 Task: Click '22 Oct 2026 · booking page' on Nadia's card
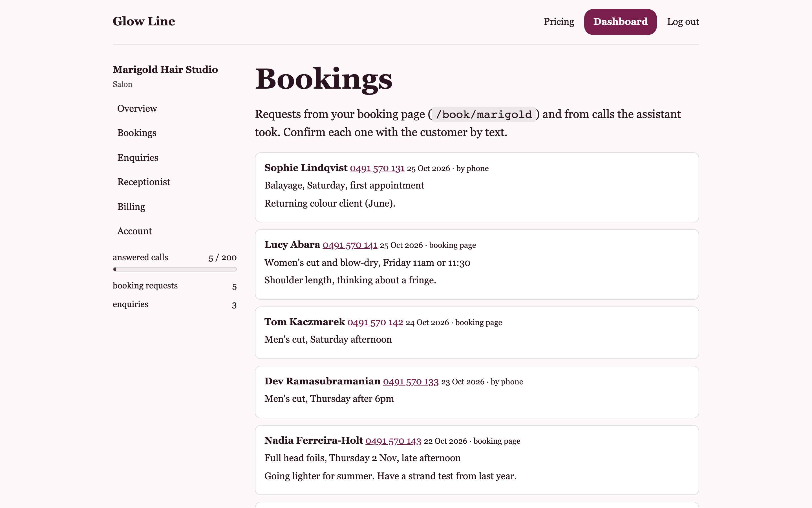(x=472, y=441)
